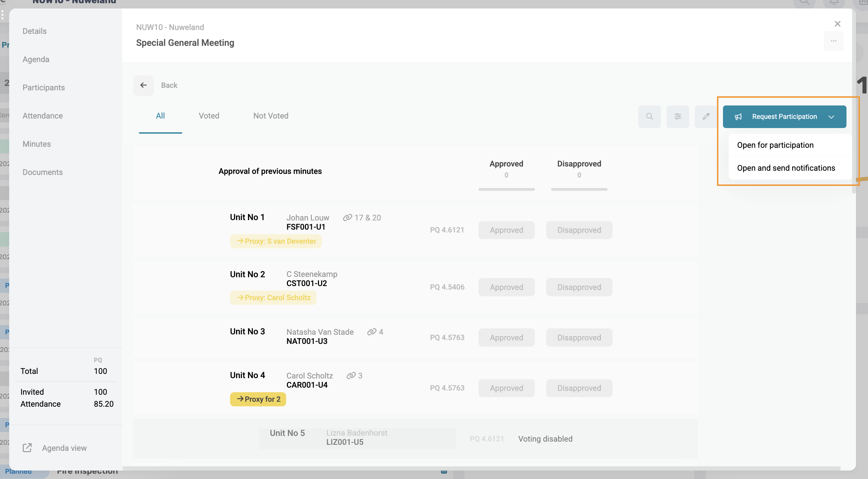Click the three-dots more options icon
Screen dimensions: 868x479
pyautogui.click(x=833, y=41)
